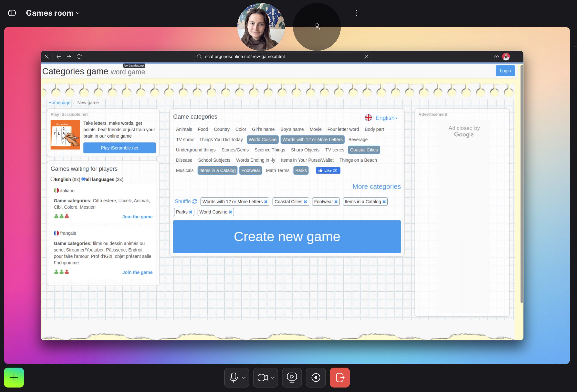Click the New game tab link
Image resolution: width=577 pixels, height=392 pixels.
[x=88, y=102]
